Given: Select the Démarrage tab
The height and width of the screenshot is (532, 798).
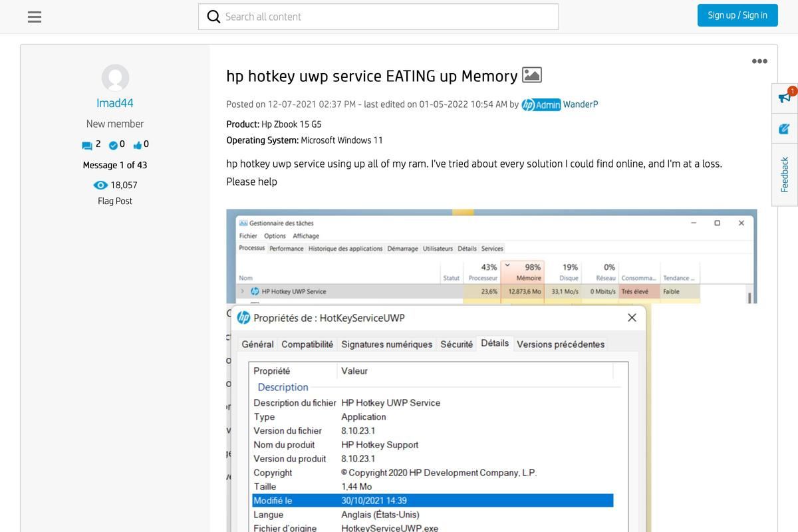Looking at the screenshot, I should click(x=402, y=249).
